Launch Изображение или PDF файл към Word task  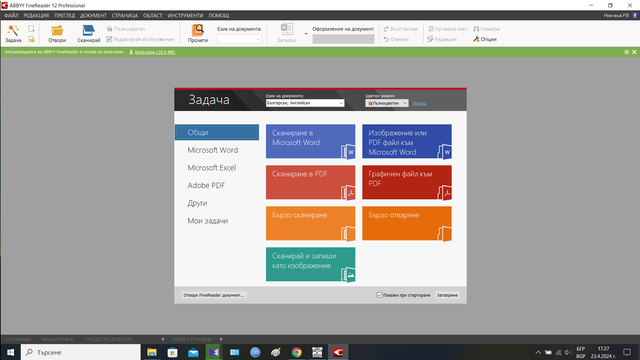click(x=407, y=141)
